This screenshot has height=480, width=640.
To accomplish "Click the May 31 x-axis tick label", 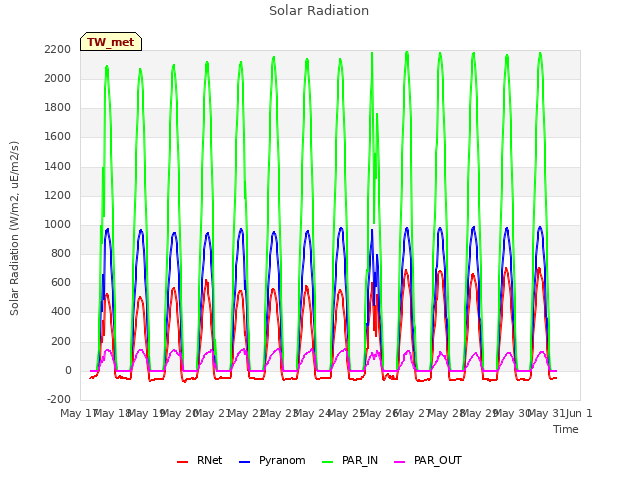I will click(x=547, y=413).
